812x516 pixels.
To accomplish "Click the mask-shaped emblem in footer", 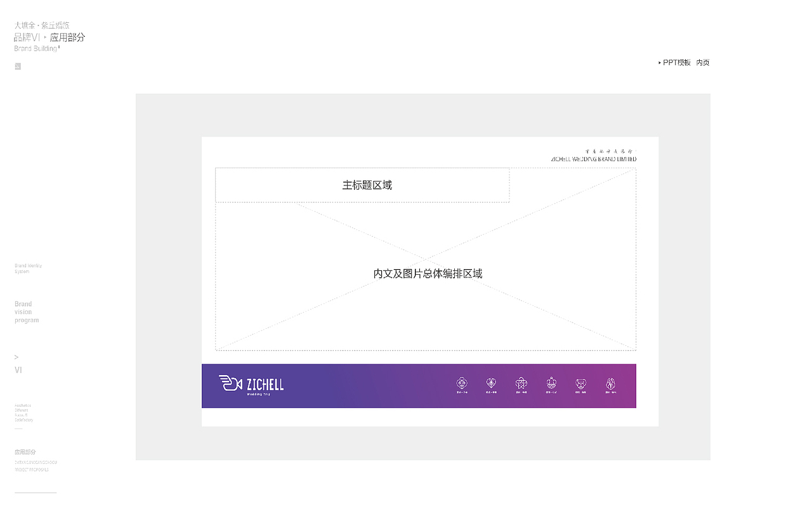I will [580, 383].
